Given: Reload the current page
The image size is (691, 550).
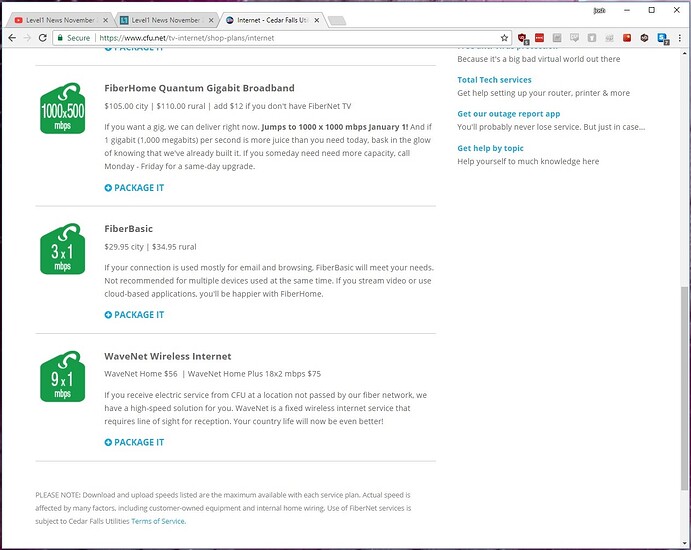Looking at the screenshot, I should 43,38.
